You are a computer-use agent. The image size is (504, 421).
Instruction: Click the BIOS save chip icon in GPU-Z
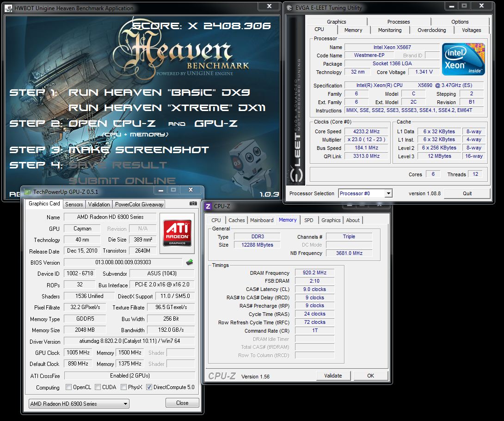190,262
